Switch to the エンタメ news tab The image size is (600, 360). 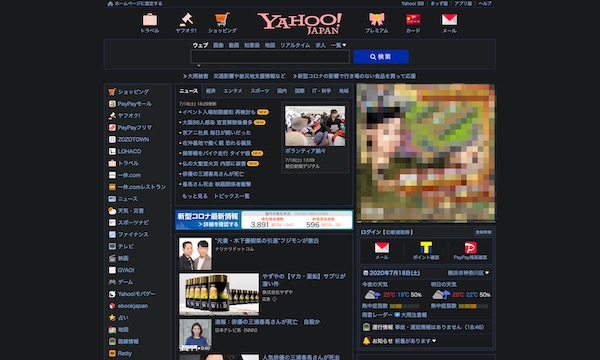tap(233, 91)
